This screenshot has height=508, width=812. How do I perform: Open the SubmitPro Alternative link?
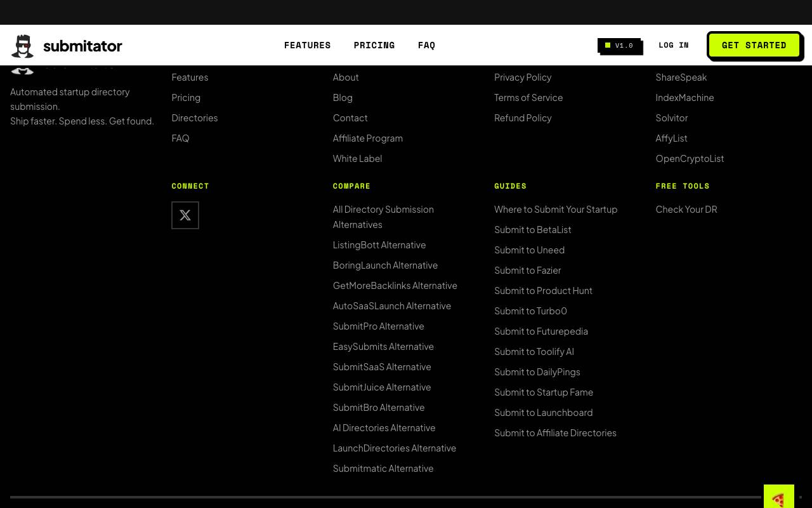(x=379, y=326)
